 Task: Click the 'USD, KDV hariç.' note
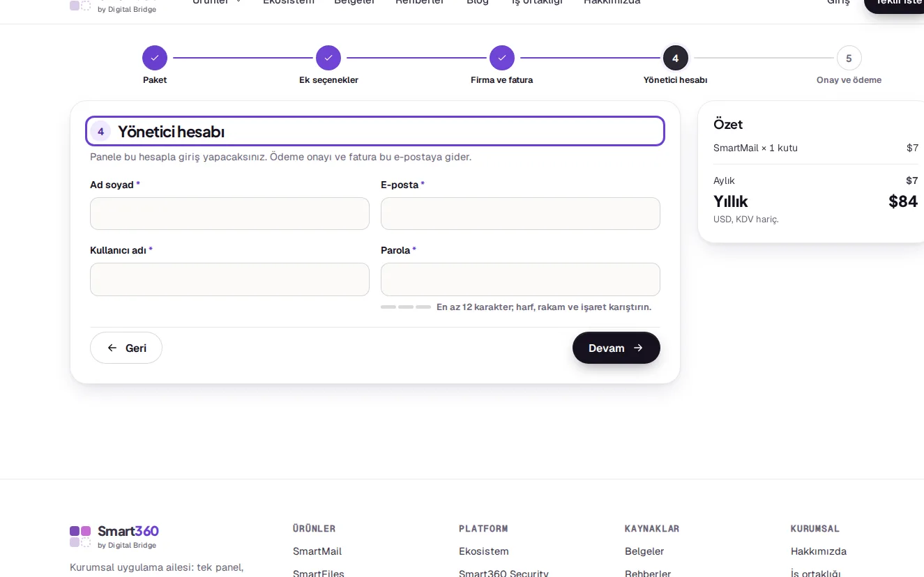click(x=745, y=219)
